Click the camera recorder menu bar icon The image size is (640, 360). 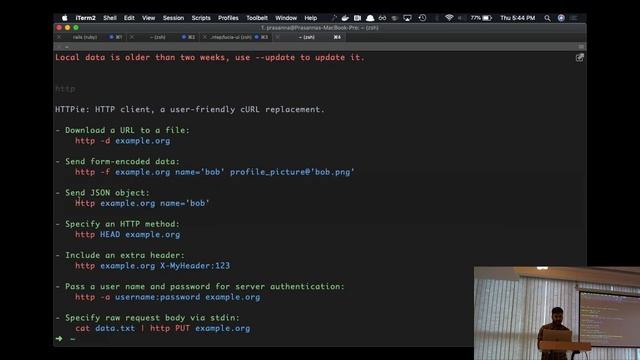coord(358,18)
